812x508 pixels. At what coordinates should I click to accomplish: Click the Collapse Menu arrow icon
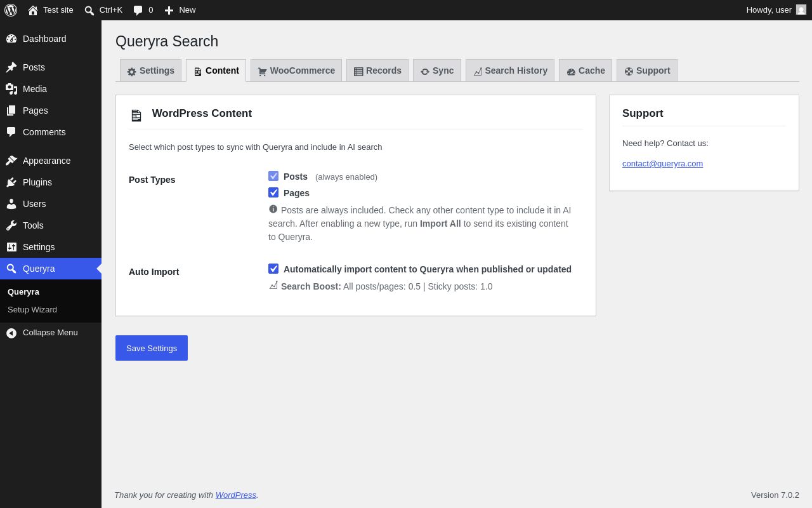click(11, 333)
